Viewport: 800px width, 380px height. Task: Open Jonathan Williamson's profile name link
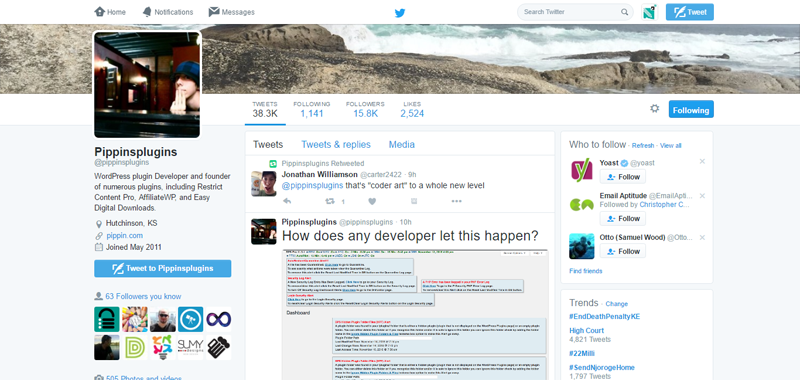[320, 174]
